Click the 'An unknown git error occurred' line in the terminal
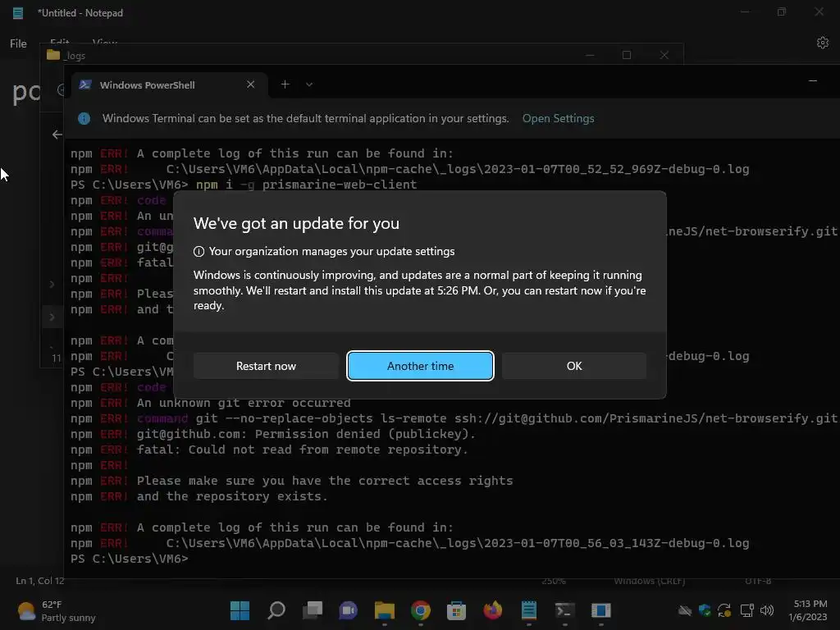This screenshot has width=840, height=630. 211,403
